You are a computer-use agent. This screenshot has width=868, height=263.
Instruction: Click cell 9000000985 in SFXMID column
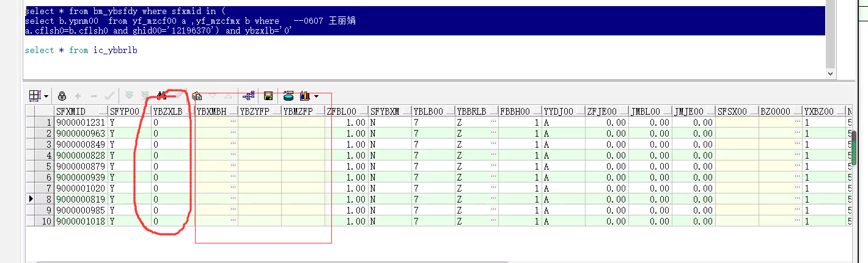click(x=81, y=210)
